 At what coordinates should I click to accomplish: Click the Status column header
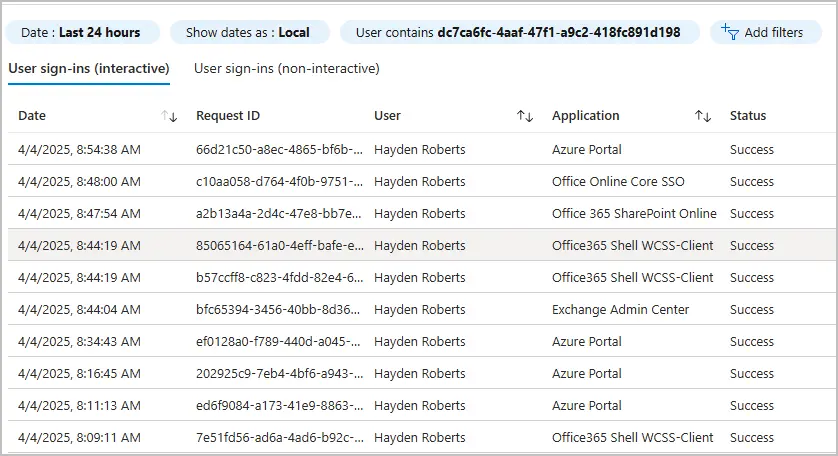748,115
